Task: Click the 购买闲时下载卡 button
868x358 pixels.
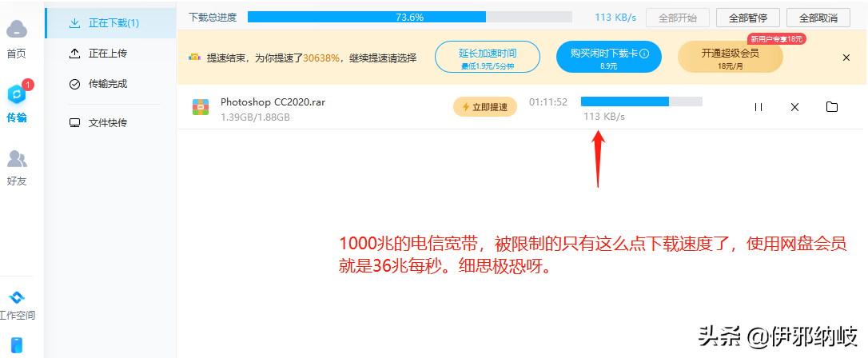Action: [609, 57]
